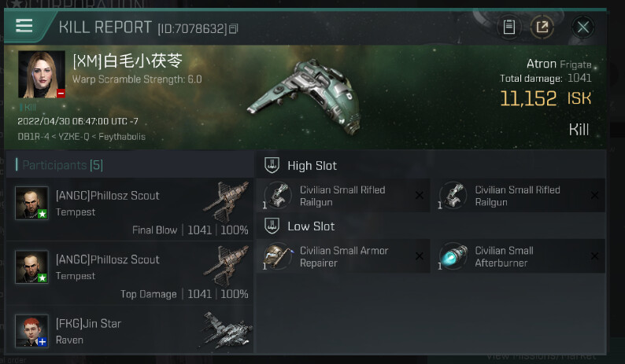Select the Civilian Small Afterburner icon
Viewport: 625px width, 364px height.
pos(453,256)
